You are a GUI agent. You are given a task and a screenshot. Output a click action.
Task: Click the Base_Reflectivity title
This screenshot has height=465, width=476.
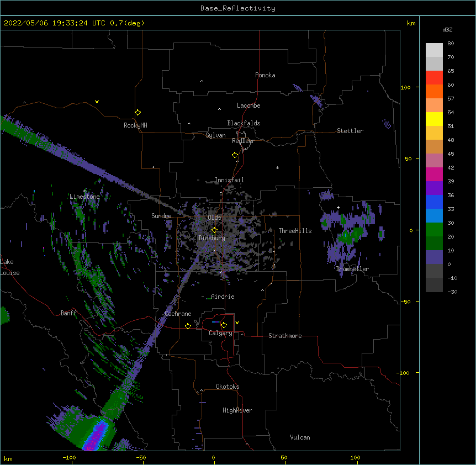click(x=238, y=8)
